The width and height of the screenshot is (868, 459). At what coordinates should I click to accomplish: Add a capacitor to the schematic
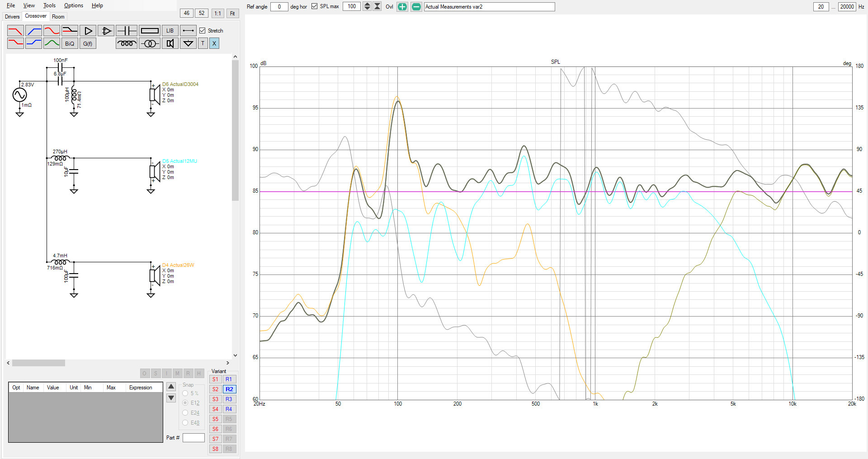click(127, 31)
